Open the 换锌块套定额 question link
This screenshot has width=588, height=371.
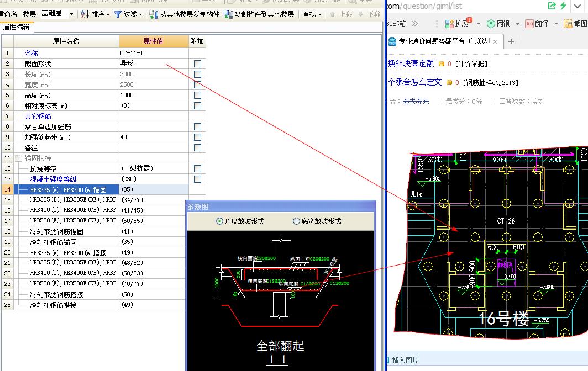pos(410,63)
